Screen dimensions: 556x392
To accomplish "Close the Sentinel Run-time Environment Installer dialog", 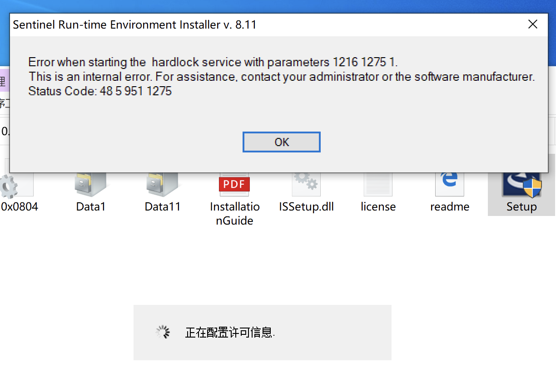I will [x=533, y=24].
